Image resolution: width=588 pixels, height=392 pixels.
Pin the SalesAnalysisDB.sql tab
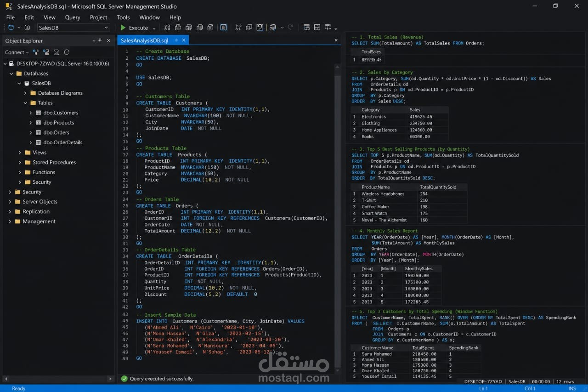(175, 40)
